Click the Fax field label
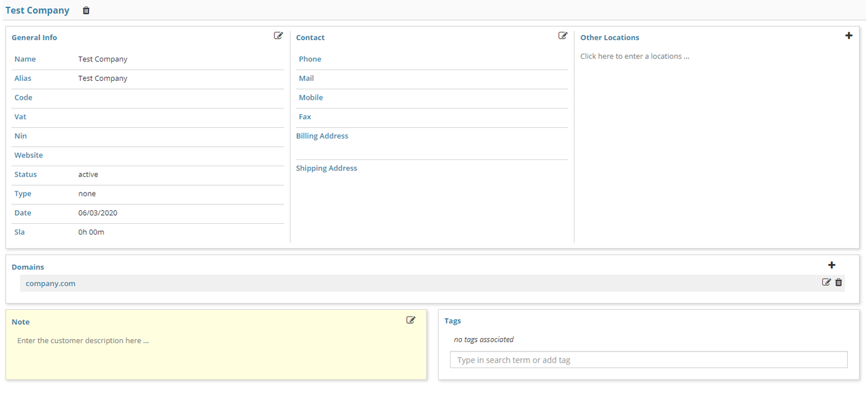This screenshot has height=397, width=868. (x=305, y=117)
